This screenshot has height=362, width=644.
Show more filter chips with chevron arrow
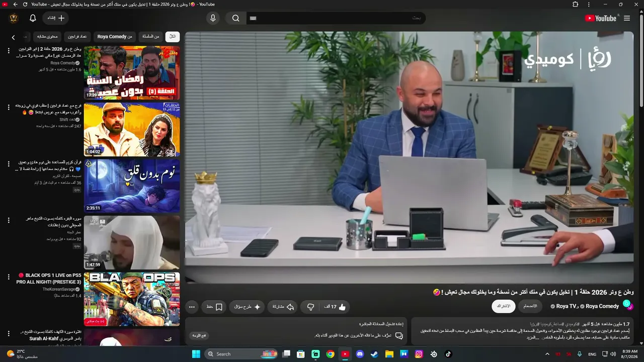click(13, 37)
